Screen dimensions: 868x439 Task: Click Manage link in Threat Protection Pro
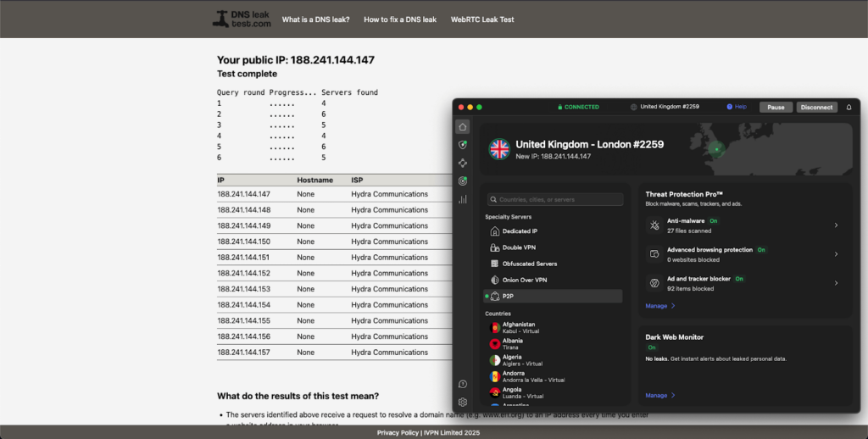pyautogui.click(x=656, y=306)
